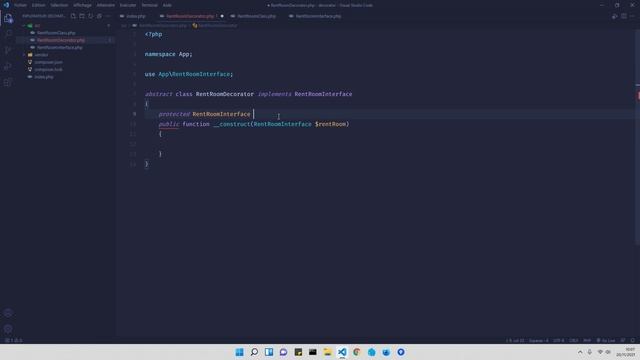Viewport: 640px width, 360px height.
Task: Open index.php in the Explorer tree
Action: coord(44,77)
